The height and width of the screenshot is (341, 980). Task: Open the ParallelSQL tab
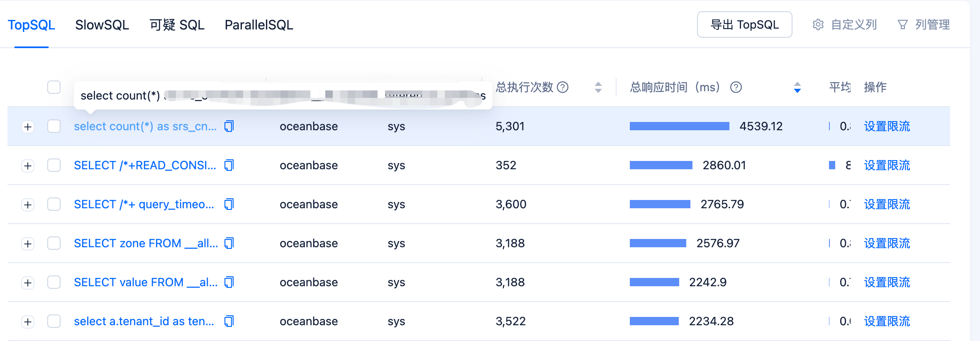click(x=258, y=25)
